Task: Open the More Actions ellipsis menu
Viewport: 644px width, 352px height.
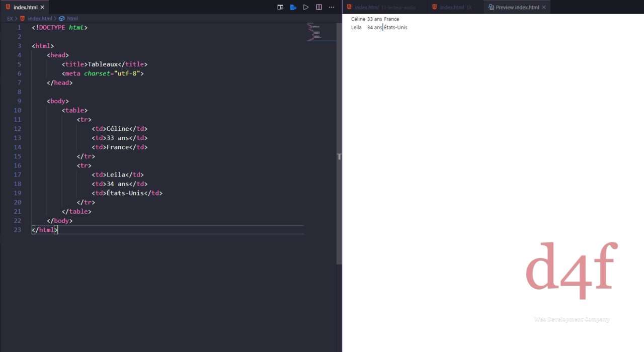Action: 332,7
